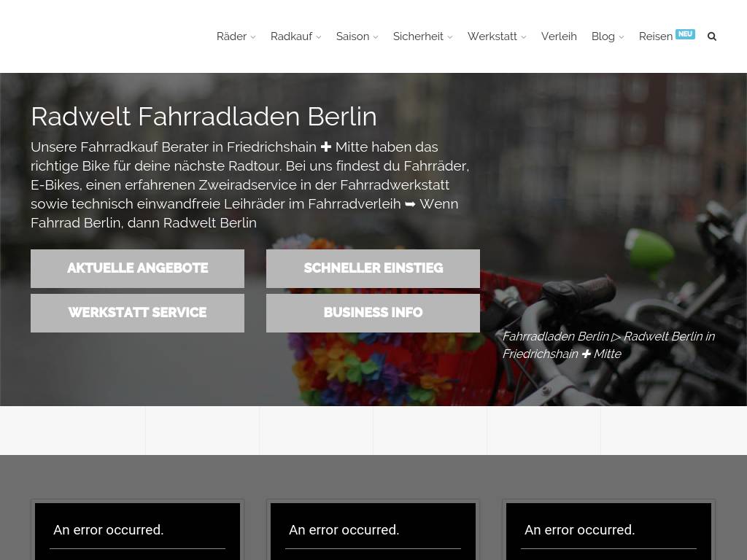Go to the Verleih page
This screenshot has height=560, width=747.
pyautogui.click(x=559, y=36)
